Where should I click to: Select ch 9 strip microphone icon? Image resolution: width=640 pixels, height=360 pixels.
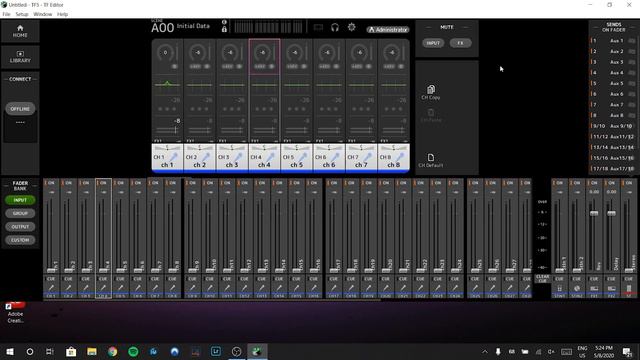tap(192, 288)
